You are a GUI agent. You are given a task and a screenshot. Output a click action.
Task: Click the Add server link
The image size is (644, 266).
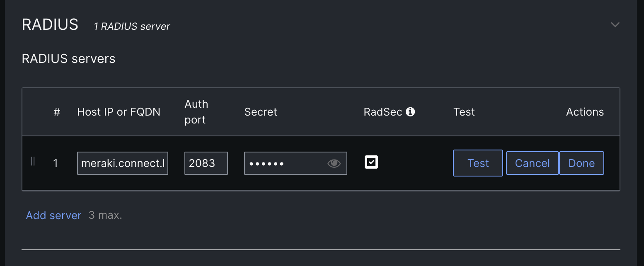pos(53,215)
